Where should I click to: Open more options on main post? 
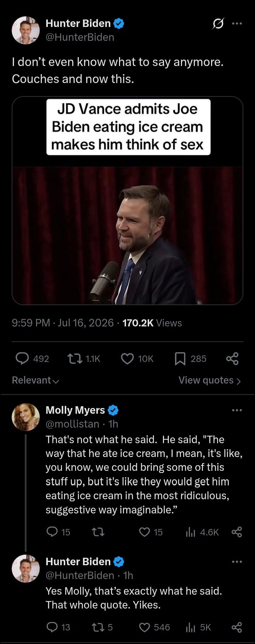tap(237, 23)
